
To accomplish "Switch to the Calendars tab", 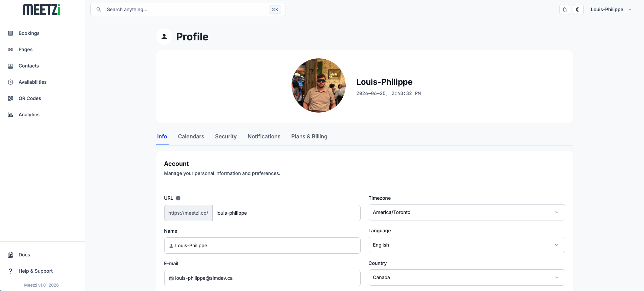I will (x=191, y=136).
